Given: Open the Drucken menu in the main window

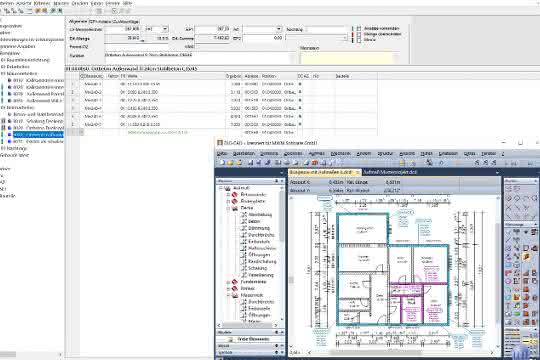Looking at the screenshot, I should pyautogui.click(x=80, y=3).
